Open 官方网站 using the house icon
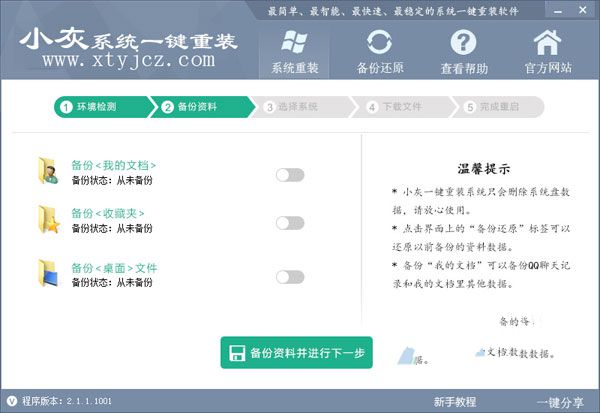Screen dimensions: 600x413 click(547, 43)
